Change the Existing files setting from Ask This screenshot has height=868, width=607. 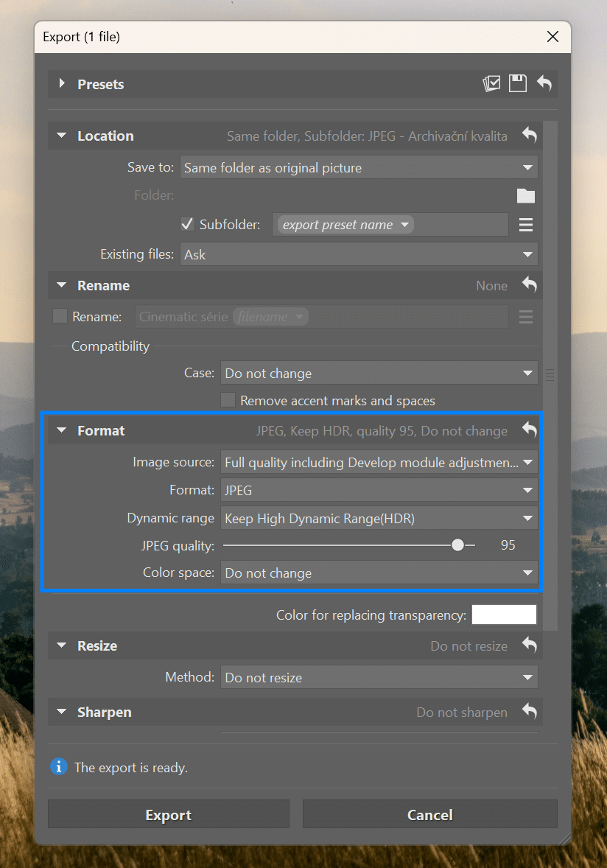pyautogui.click(x=359, y=253)
